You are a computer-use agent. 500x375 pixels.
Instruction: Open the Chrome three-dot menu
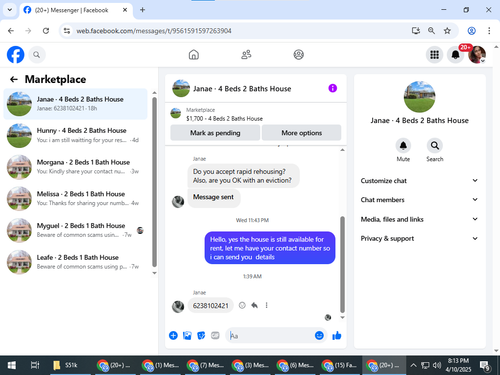[x=489, y=31]
